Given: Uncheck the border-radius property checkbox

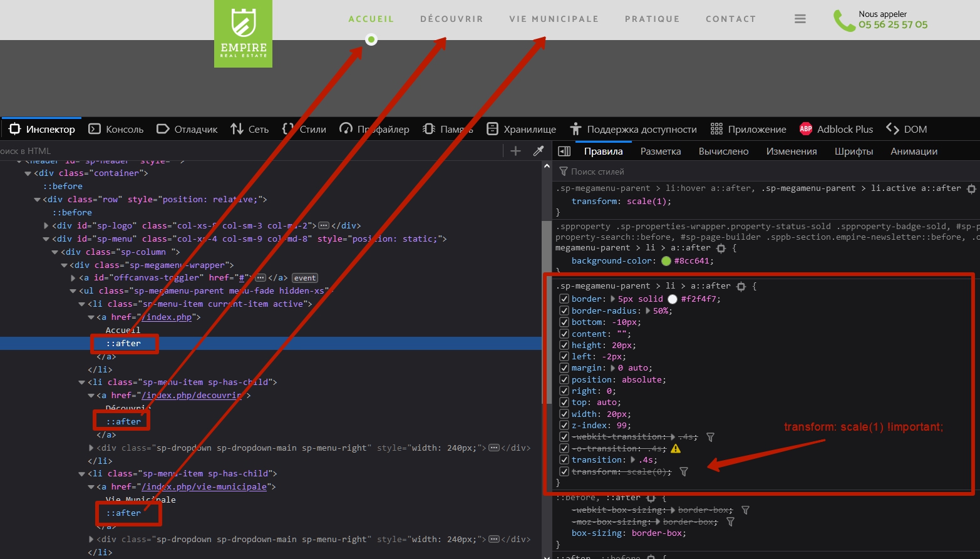Looking at the screenshot, I should click(564, 311).
